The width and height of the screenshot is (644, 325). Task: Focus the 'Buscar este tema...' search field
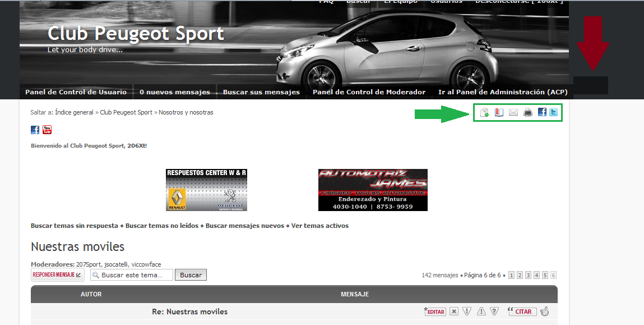pos(131,275)
